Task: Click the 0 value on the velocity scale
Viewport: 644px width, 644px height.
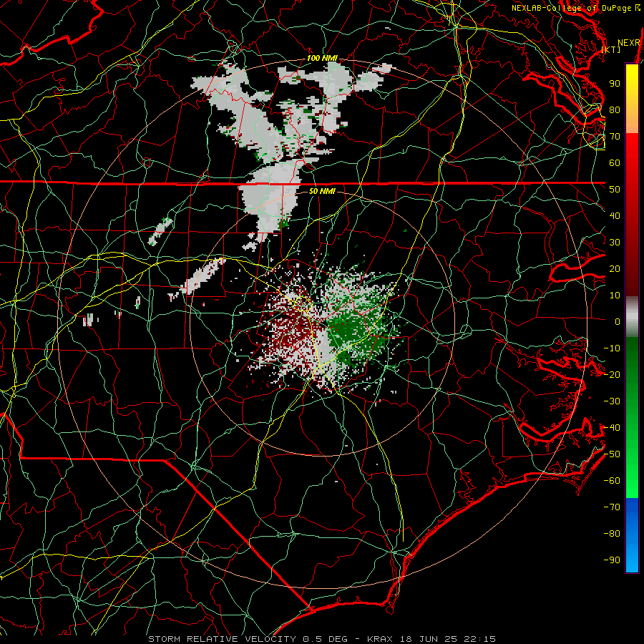Action: (618, 322)
